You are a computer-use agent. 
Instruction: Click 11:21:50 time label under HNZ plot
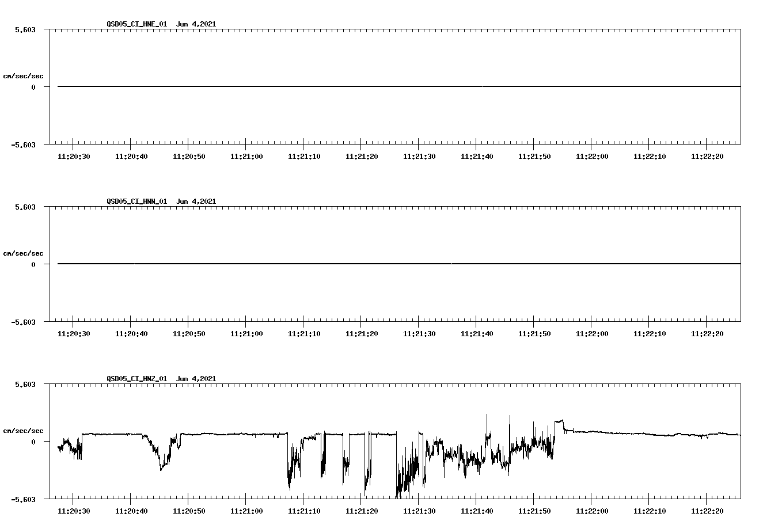pos(534,511)
